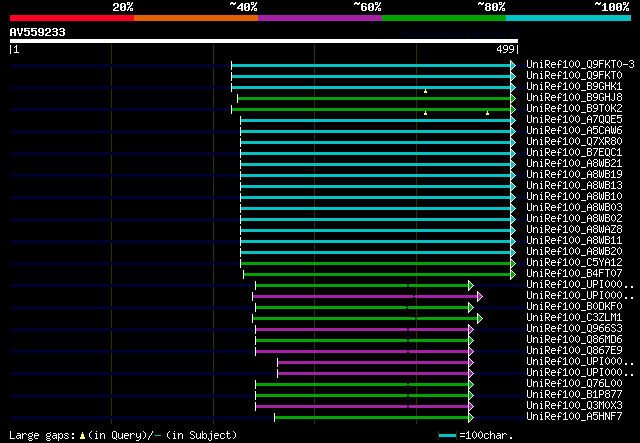Click the green alignment bar of UniRef100_C5YA12

[x=376, y=264]
